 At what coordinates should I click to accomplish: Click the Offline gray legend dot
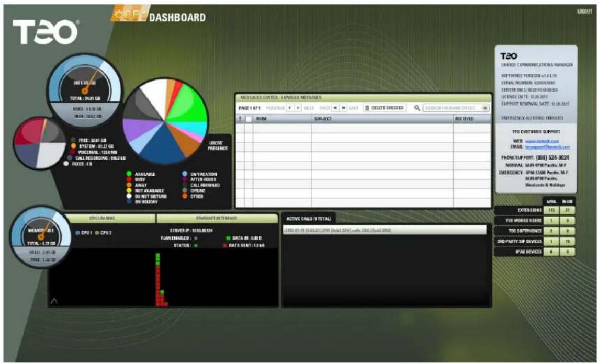(185, 190)
